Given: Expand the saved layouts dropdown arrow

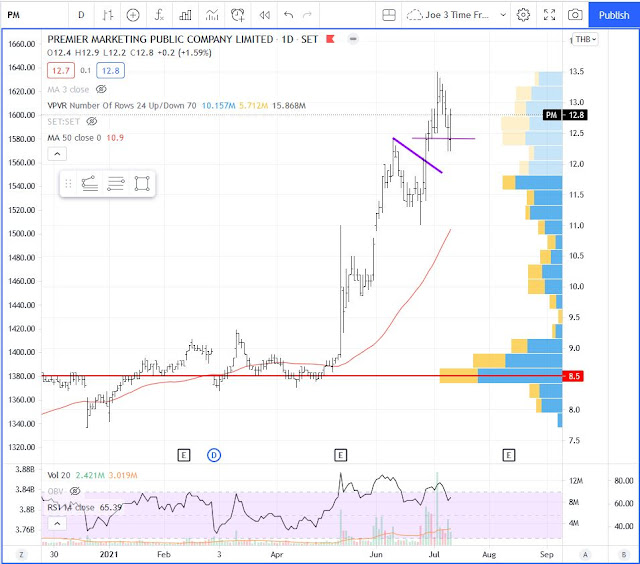Looking at the screenshot, I should [503, 15].
